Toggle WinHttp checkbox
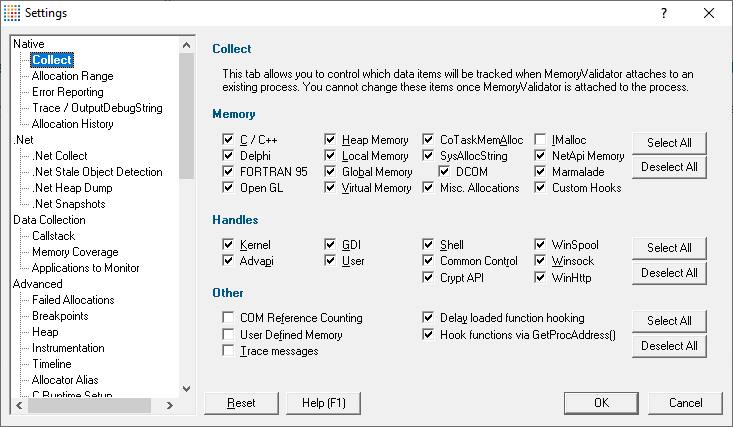The width and height of the screenshot is (733, 427). [x=540, y=277]
